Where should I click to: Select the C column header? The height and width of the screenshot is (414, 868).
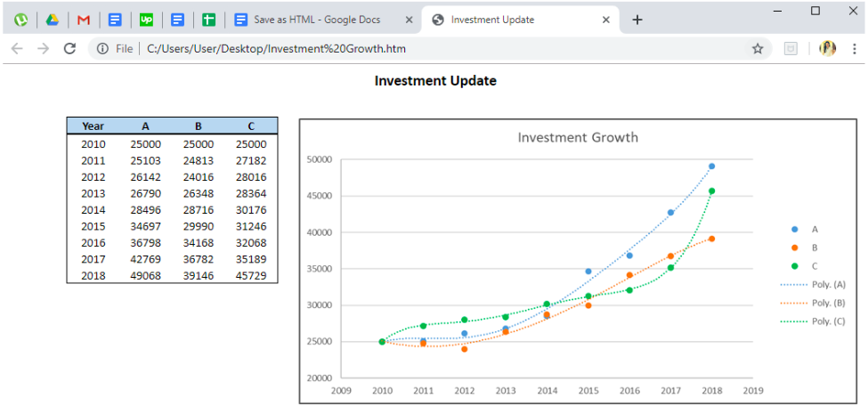(x=251, y=126)
